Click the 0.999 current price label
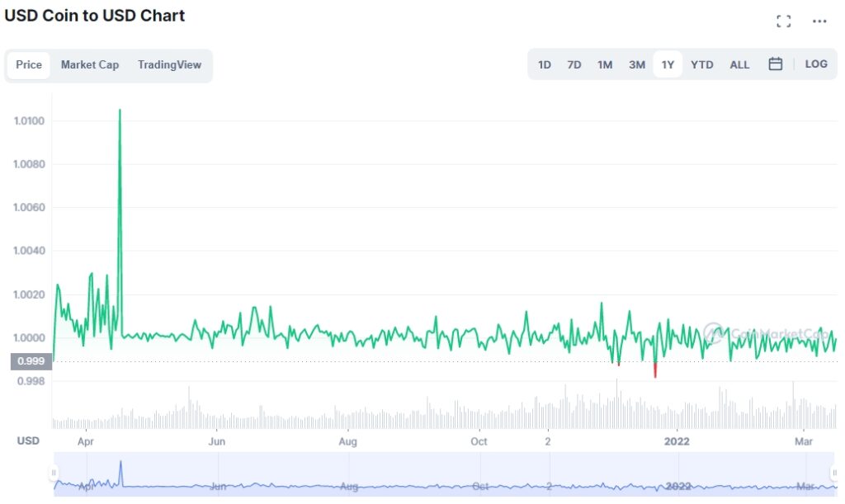This screenshot has height=504, width=845. (x=31, y=361)
